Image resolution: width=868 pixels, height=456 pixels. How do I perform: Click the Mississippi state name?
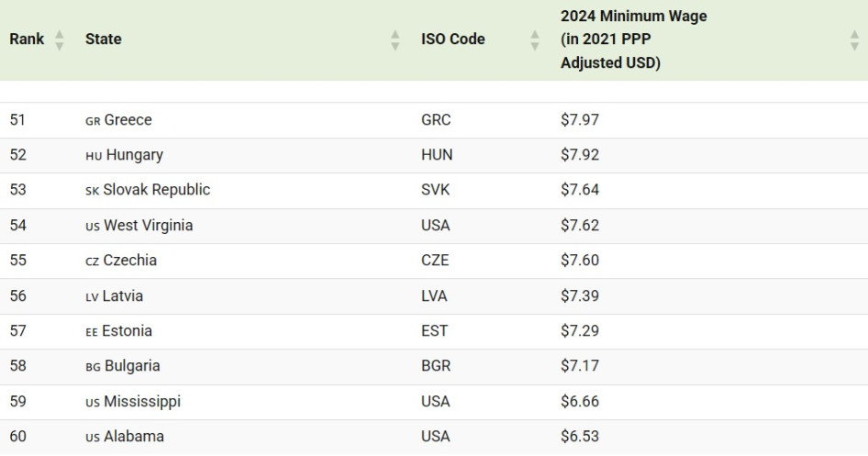pos(142,402)
